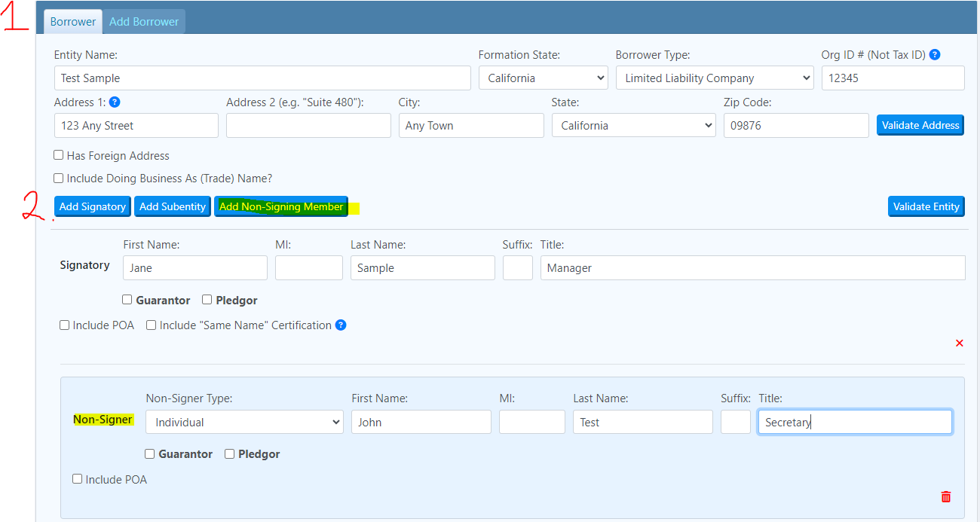The width and height of the screenshot is (980, 522).
Task: Remove signatory using the red X icon
Action: (x=959, y=343)
